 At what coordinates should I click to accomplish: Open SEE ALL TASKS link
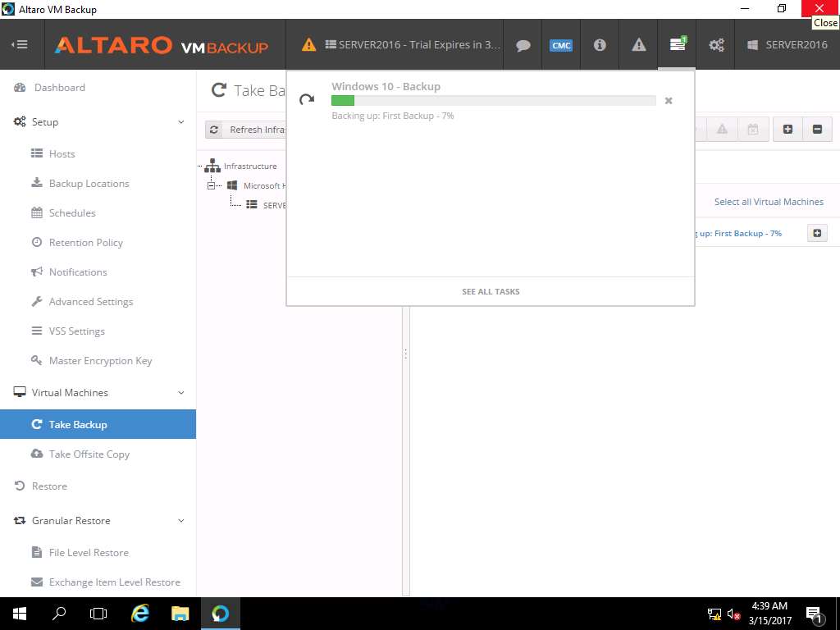click(491, 291)
